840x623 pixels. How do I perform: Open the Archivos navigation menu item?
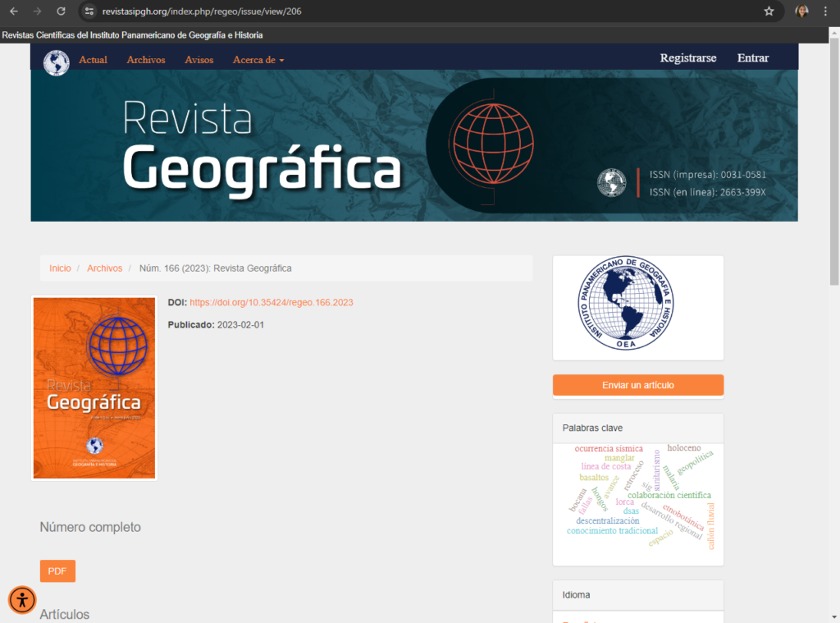coord(146,60)
